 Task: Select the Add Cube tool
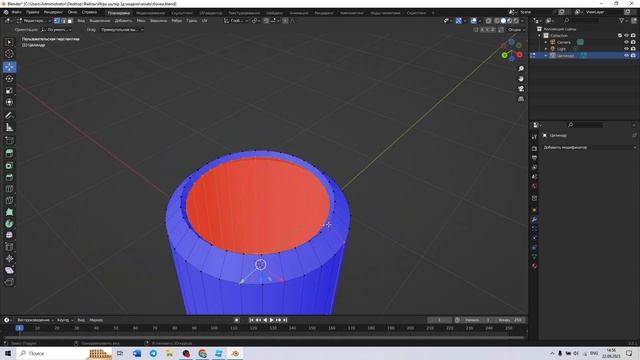tap(9, 141)
